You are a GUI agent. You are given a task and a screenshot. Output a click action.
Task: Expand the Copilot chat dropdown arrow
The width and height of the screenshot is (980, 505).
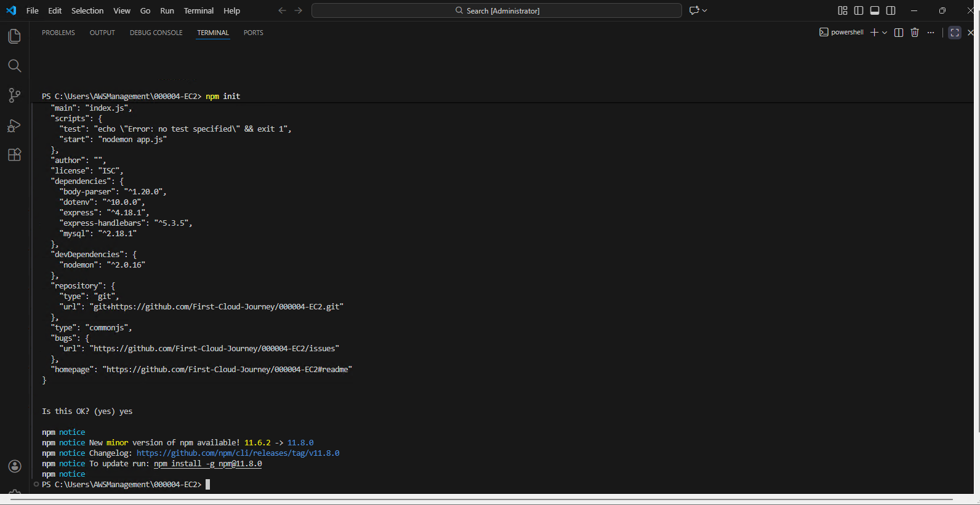click(x=705, y=10)
